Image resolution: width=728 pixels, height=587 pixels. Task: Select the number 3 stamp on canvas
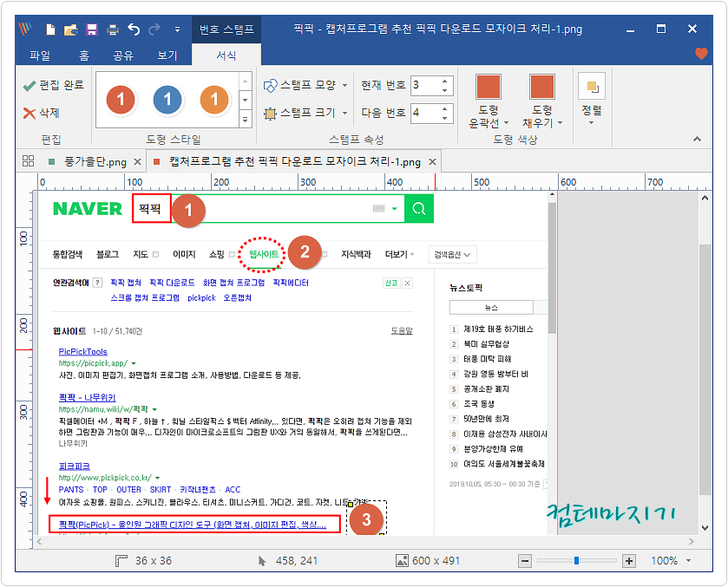(x=366, y=519)
